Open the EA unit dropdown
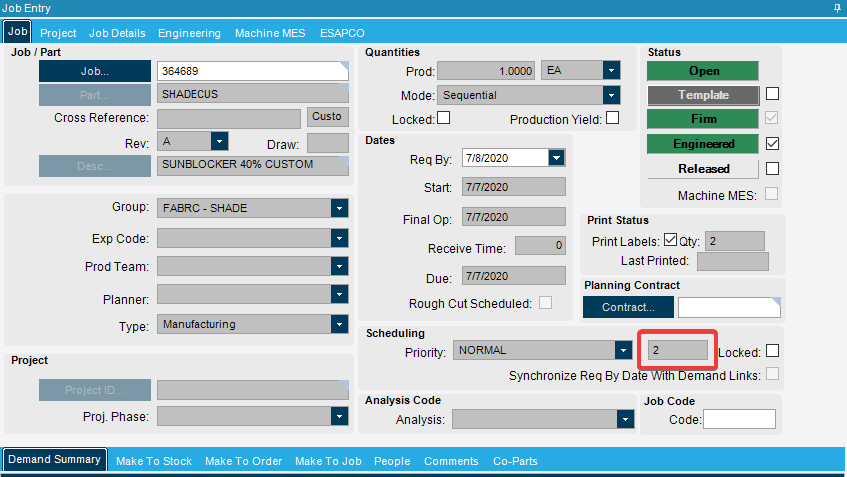The width and height of the screenshot is (847, 477). click(611, 70)
